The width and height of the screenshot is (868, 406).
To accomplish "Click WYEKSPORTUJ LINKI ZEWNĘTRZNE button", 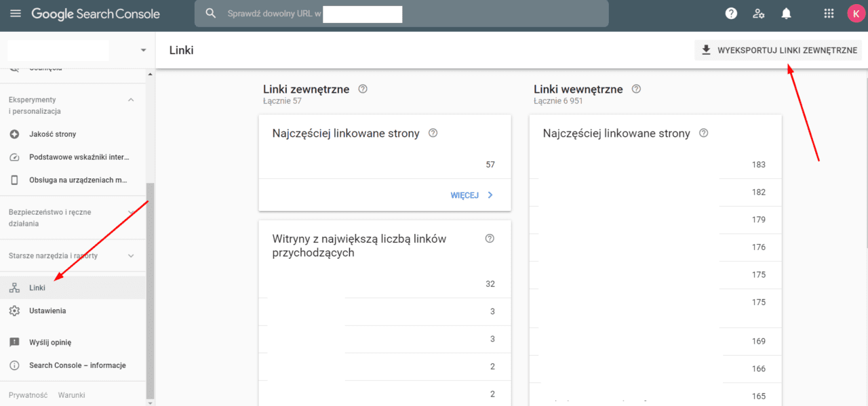I will pos(778,49).
